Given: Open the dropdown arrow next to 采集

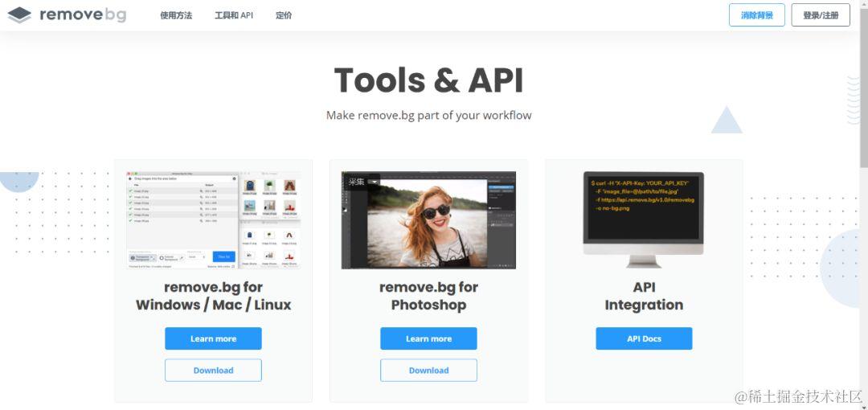Looking at the screenshot, I should coord(374,182).
